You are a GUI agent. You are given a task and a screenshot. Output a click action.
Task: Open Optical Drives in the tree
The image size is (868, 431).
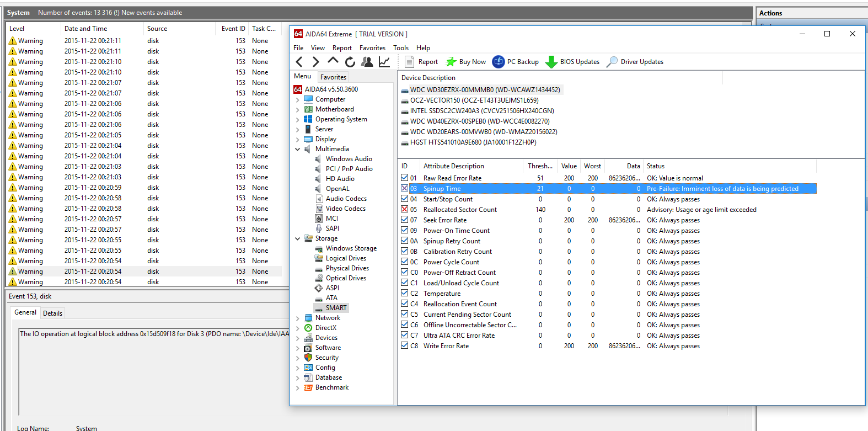pos(346,278)
